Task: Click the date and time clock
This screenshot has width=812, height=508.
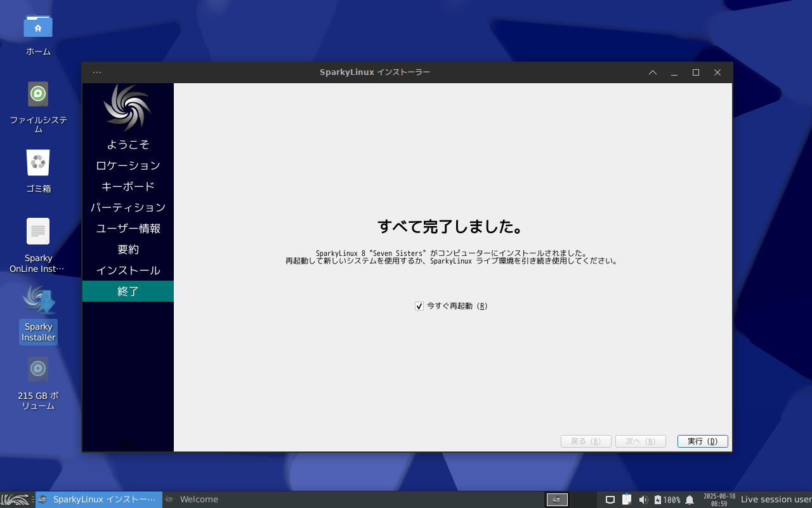Action: (x=719, y=500)
